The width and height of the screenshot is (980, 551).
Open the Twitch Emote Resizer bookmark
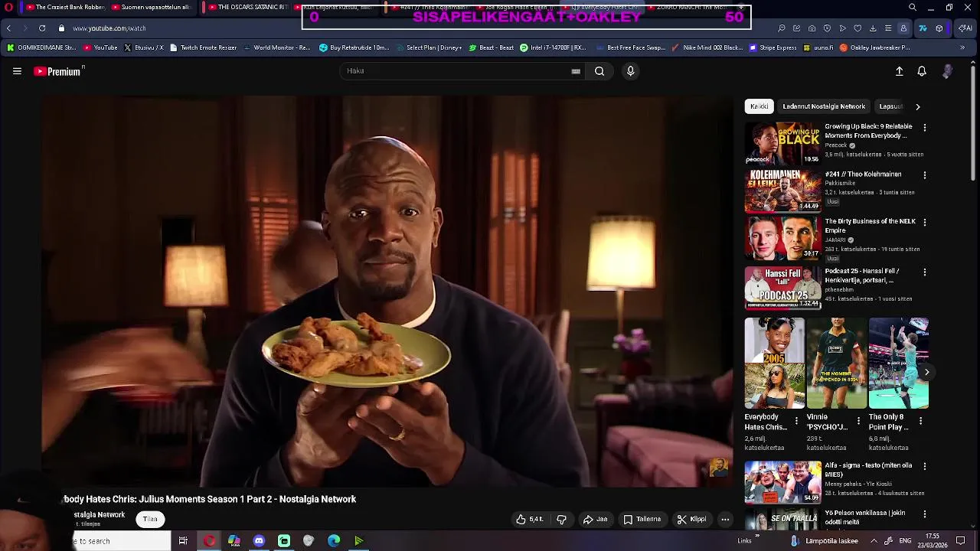[203, 47]
